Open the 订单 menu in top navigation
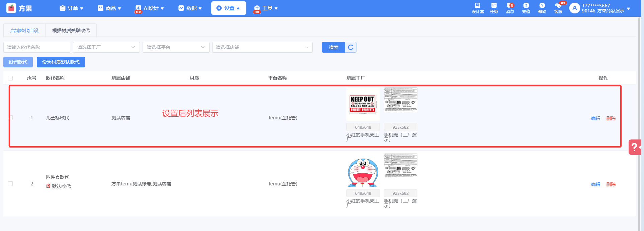 point(72,8)
